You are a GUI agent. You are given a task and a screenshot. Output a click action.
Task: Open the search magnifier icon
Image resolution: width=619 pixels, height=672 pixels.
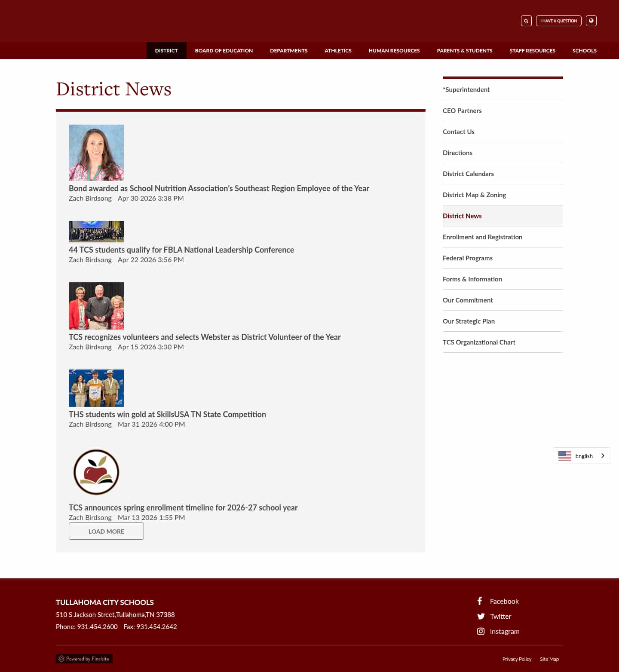tap(526, 21)
